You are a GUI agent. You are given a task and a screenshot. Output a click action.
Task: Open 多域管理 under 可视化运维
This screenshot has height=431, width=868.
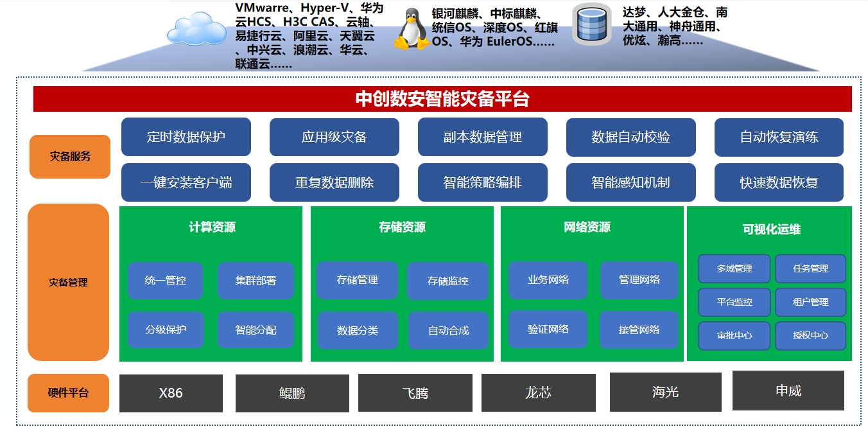pos(734,268)
